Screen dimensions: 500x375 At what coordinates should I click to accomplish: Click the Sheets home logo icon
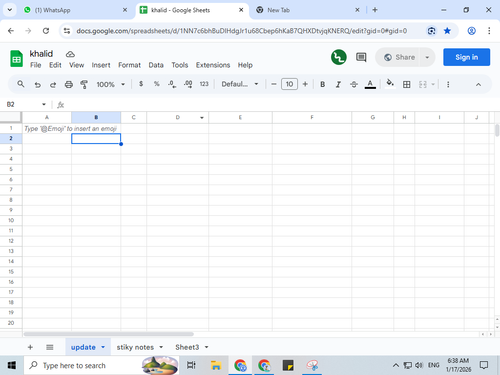pyautogui.click(x=16, y=59)
